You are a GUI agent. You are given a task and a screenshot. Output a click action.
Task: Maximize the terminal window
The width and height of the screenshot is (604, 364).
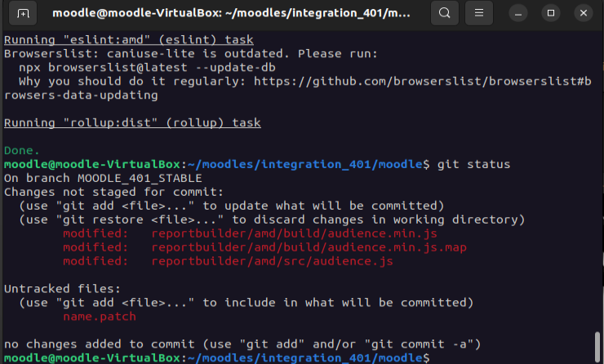[x=551, y=13]
